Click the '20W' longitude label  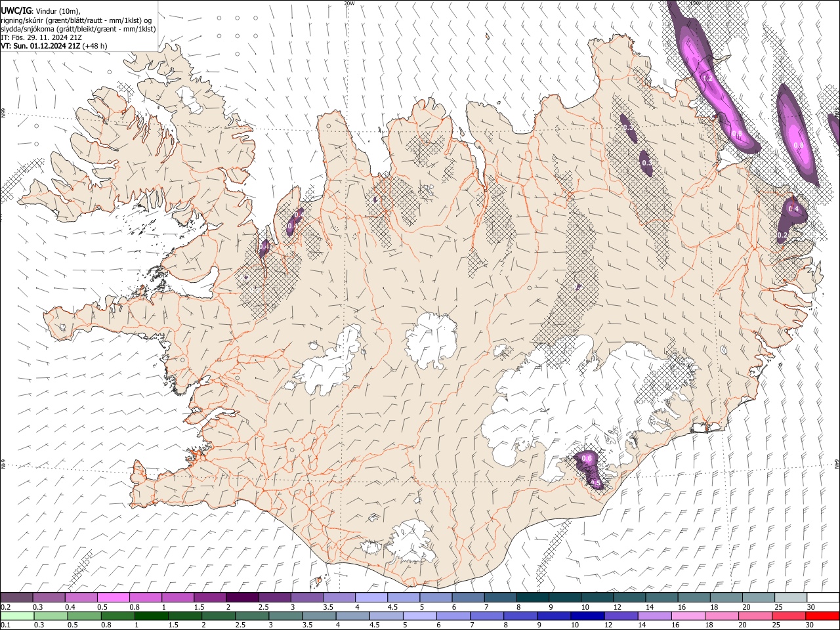point(349,3)
